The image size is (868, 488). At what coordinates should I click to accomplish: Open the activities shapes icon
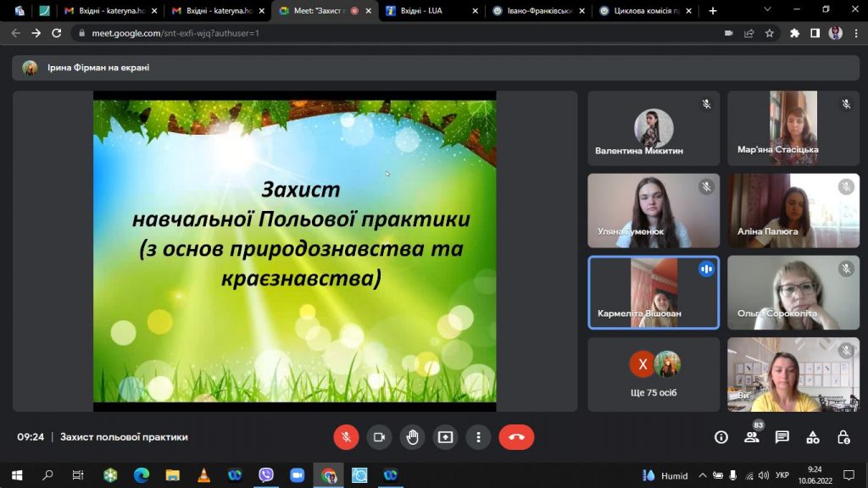[813, 437]
